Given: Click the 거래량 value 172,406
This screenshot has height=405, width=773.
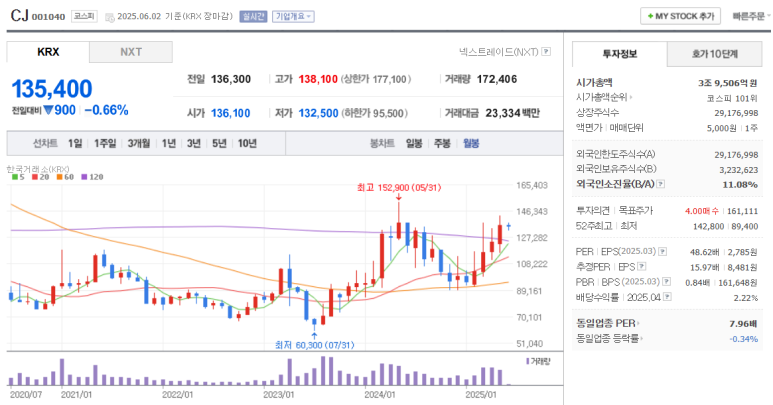Looking at the screenshot, I should coord(497,79).
